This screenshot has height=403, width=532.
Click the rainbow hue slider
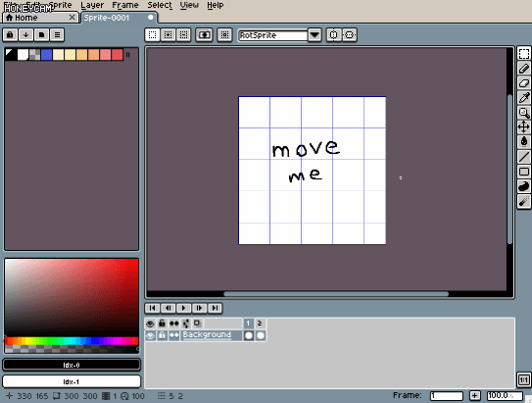(72, 341)
